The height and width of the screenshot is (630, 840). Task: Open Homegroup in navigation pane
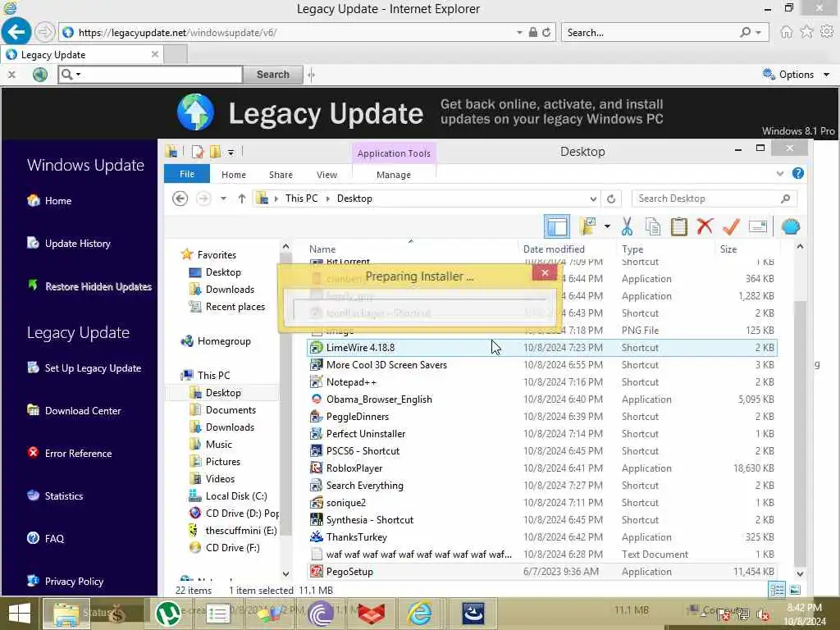pos(223,341)
